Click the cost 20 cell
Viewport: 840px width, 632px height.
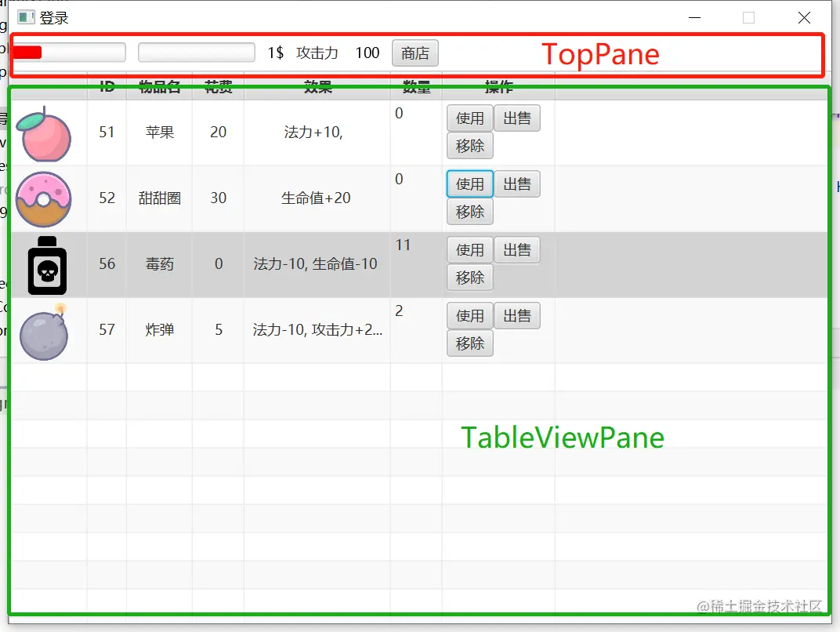tap(218, 133)
